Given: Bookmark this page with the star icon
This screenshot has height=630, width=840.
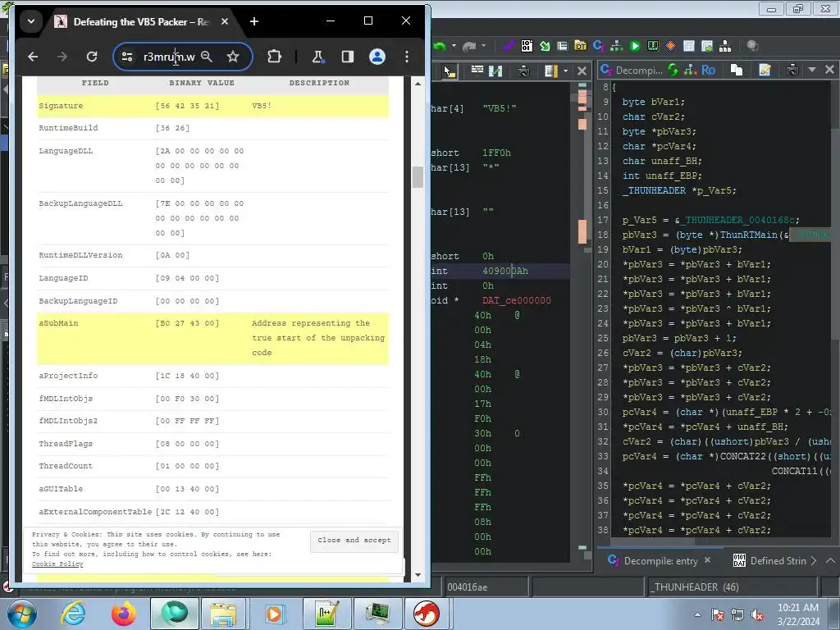Looking at the screenshot, I should [x=232, y=57].
